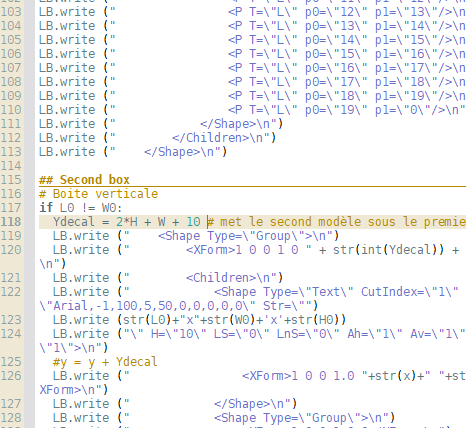Click '<Shape Type=\"Group\">' on line 128
Image resolution: width=466 pixels, height=428 pixels.
coord(291,418)
